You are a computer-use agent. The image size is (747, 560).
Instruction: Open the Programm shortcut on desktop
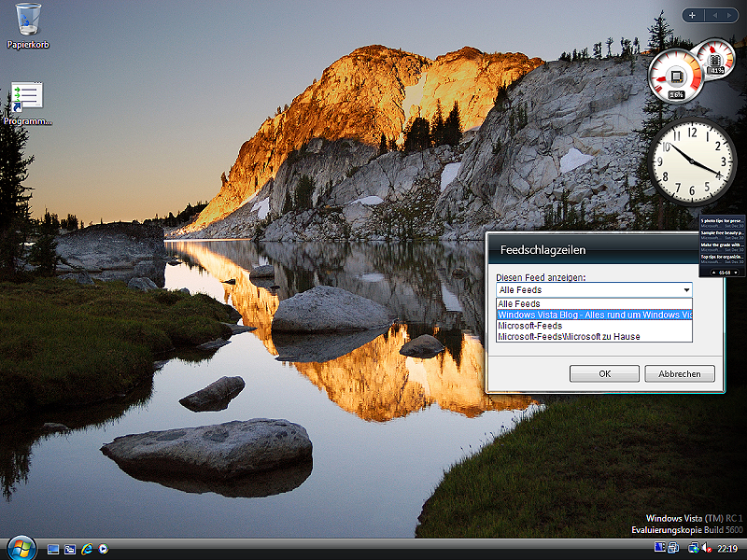pos(27,98)
